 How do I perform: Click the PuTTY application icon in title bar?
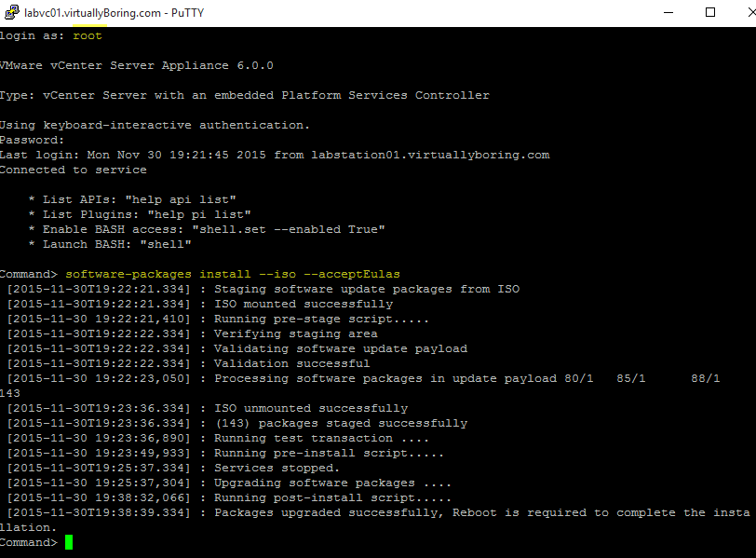coord(10,13)
